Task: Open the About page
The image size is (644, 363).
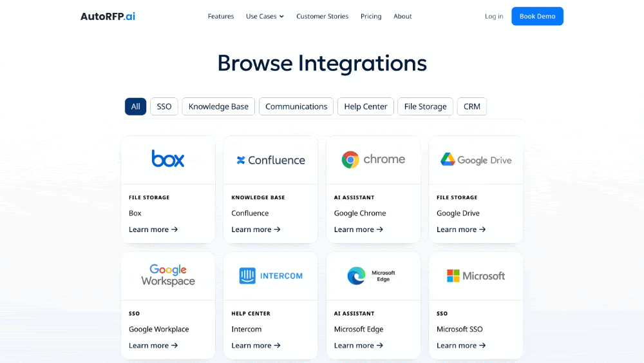Action: click(402, 17)
